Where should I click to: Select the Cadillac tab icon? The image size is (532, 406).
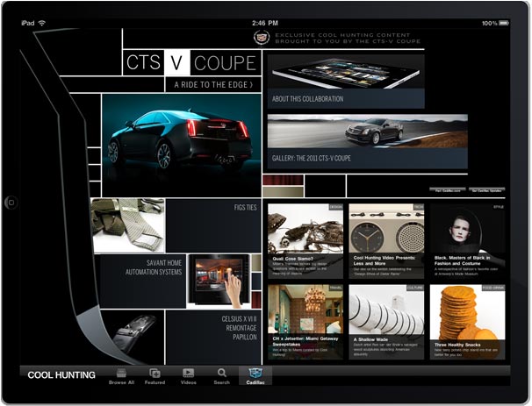coord(255,374)
